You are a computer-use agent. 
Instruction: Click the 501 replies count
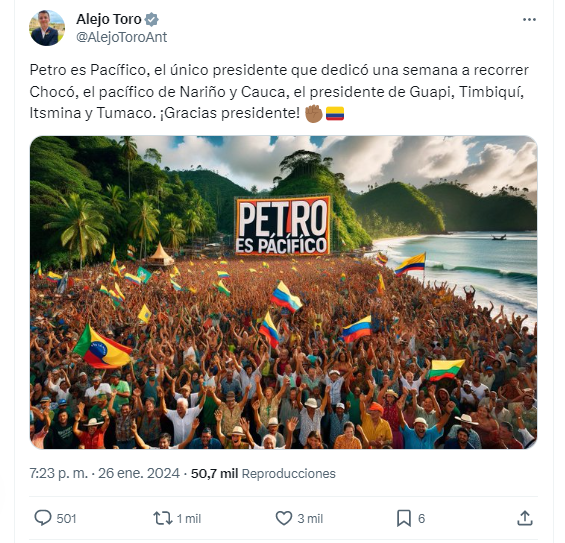pos(66,518)
